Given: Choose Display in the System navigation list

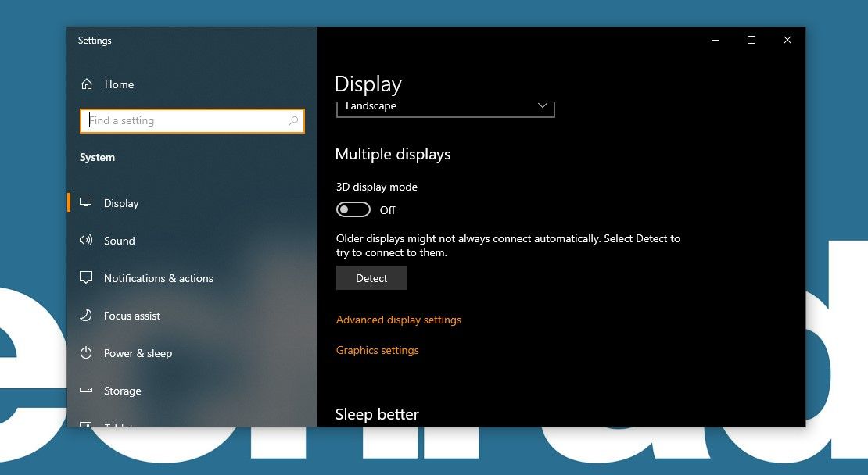Looking at the screenshot, I should 120,202.
